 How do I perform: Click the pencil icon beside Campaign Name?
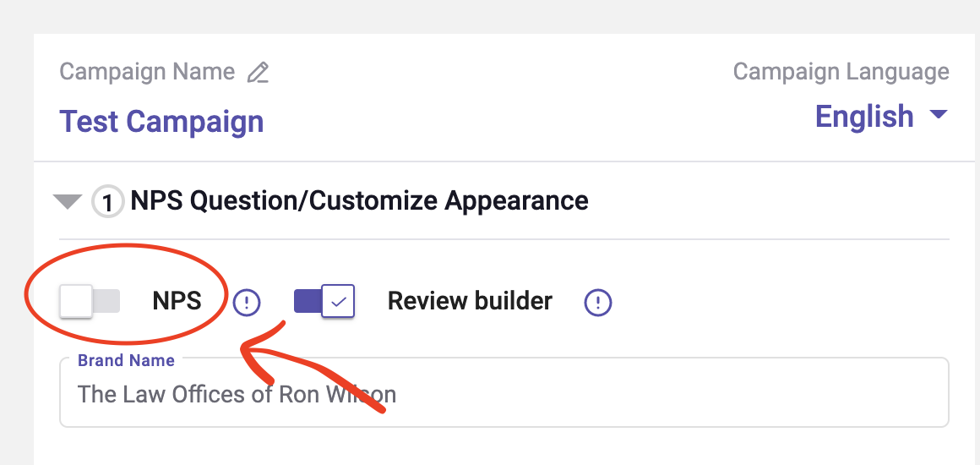pyautogui.click(x=258, y=73)
